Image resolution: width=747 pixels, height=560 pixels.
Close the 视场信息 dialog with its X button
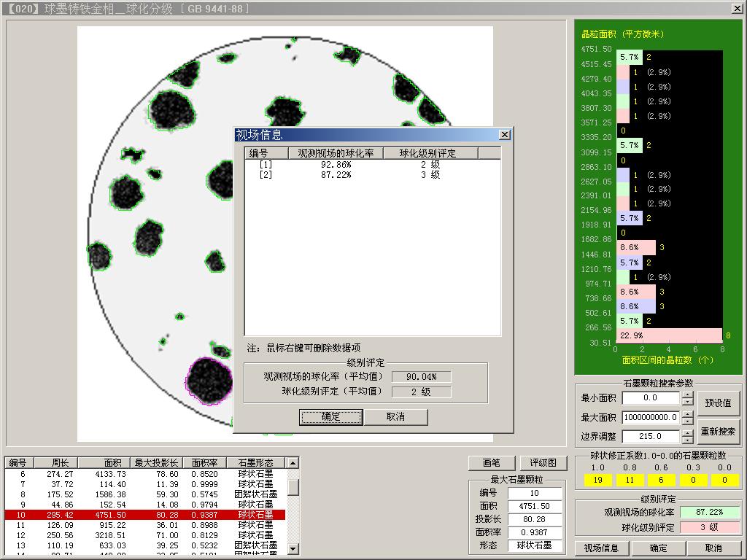click(x=504, y=135)
